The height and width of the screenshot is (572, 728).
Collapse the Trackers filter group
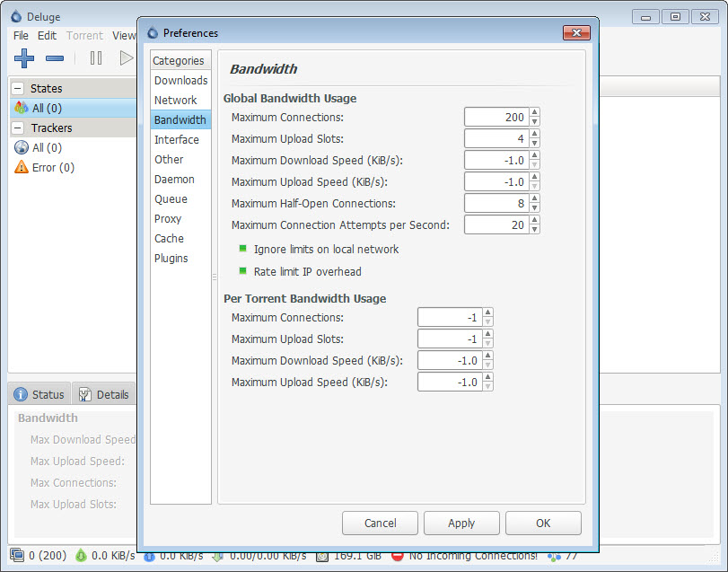tap(18, 128)
